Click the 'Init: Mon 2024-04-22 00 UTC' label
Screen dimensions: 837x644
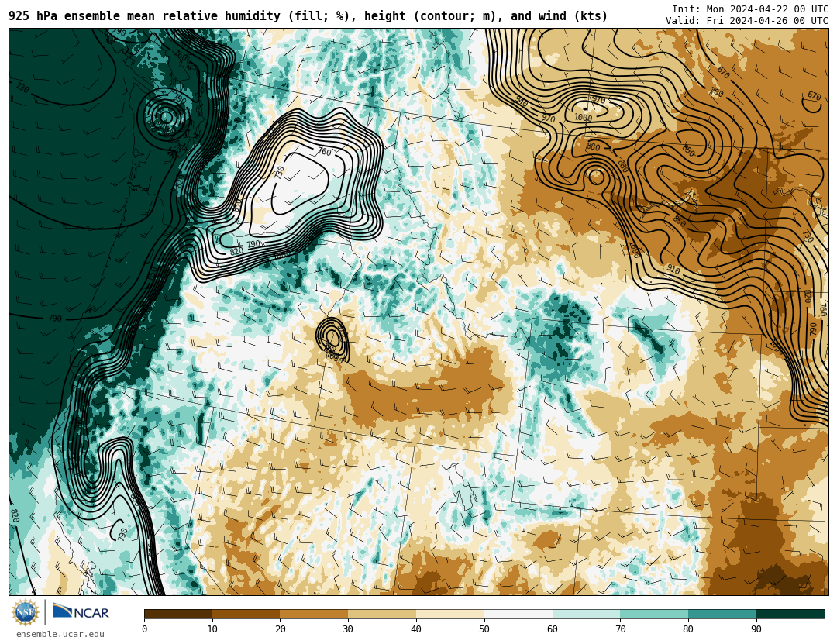click(750, 9)
